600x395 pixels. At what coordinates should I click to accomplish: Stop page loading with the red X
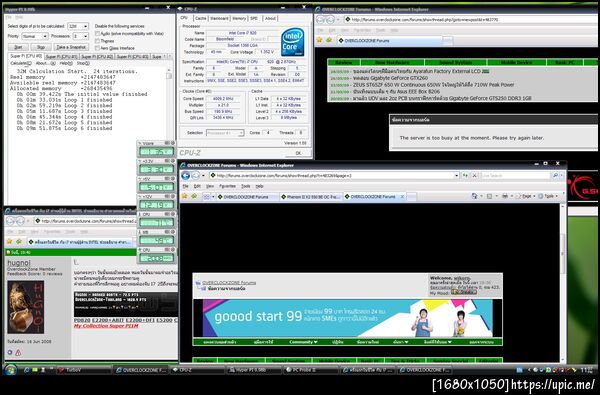pyautogui.click(x=474, y=175)
